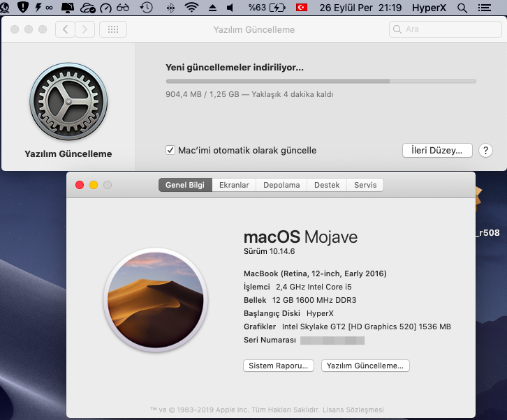
Task: Click the Time Machine icon in menu bar
Action: 146,8
